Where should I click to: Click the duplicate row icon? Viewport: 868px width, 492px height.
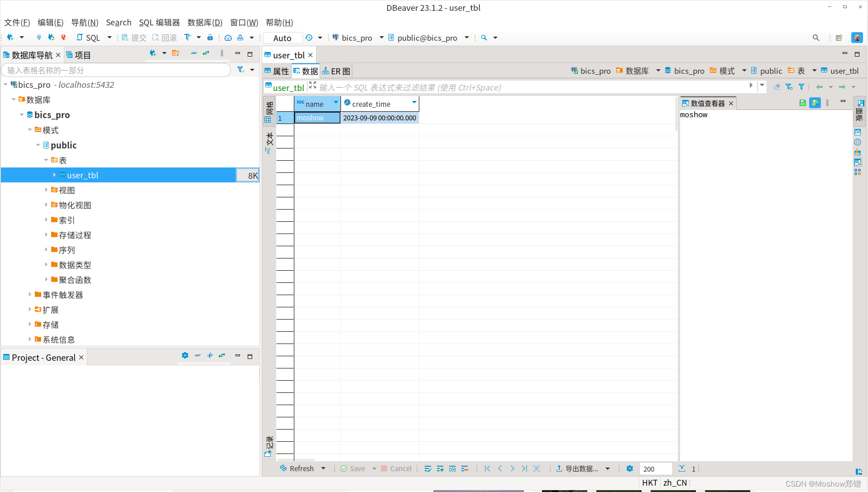point(452,469)
